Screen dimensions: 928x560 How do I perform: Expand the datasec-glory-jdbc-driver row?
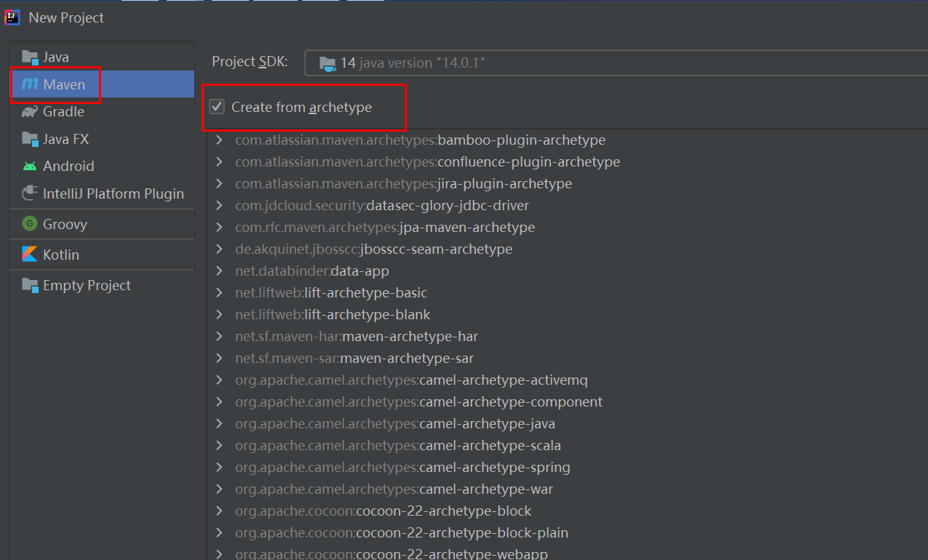(x=219, y=206)
